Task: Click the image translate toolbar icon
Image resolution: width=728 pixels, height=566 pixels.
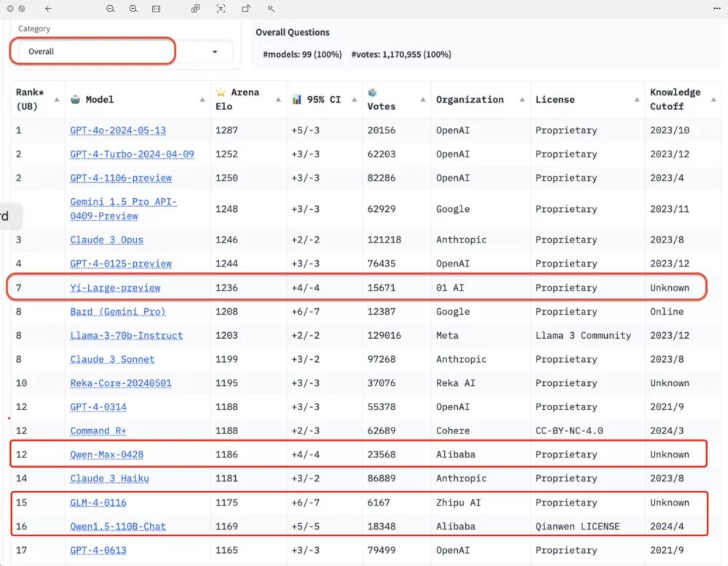Action: pos(195,8)
